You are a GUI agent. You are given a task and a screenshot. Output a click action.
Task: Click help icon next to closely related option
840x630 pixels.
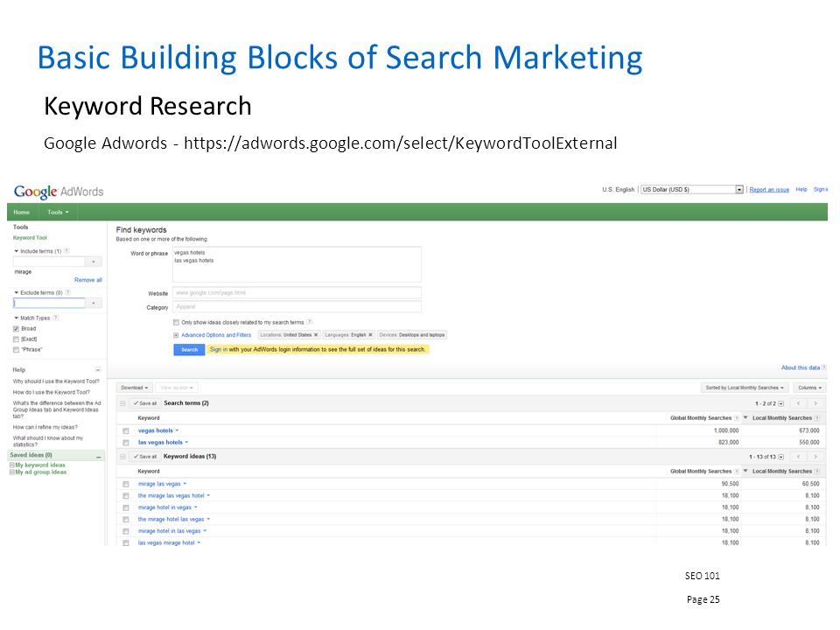(310, 322)
